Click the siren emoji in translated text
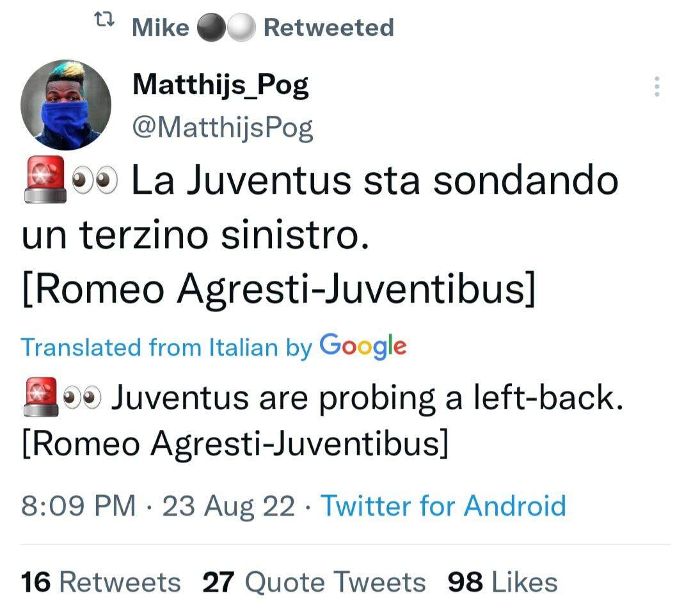Viewport: 691px width, 616px height. [40, 397]
